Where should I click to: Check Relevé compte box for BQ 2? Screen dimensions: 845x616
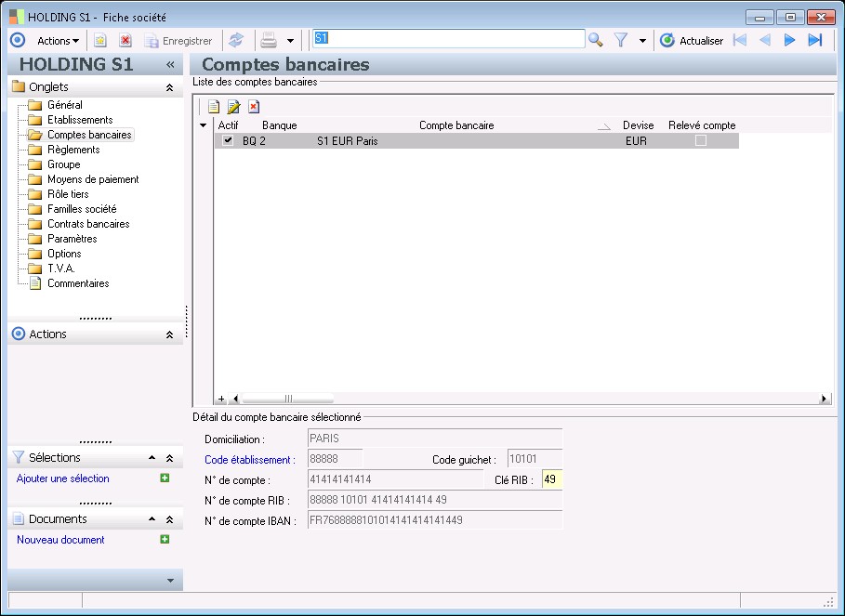701,140
